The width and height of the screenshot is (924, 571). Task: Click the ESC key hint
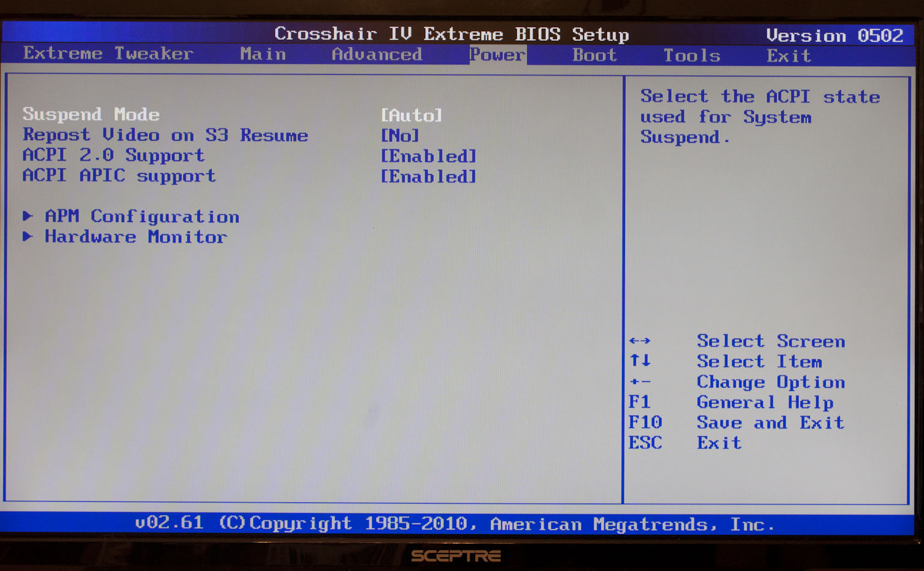coord(645,443)
